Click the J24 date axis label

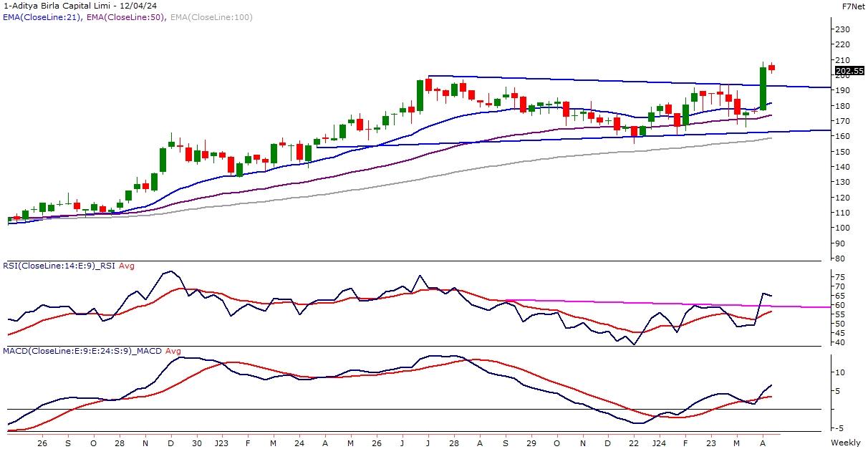click(659, 443)
